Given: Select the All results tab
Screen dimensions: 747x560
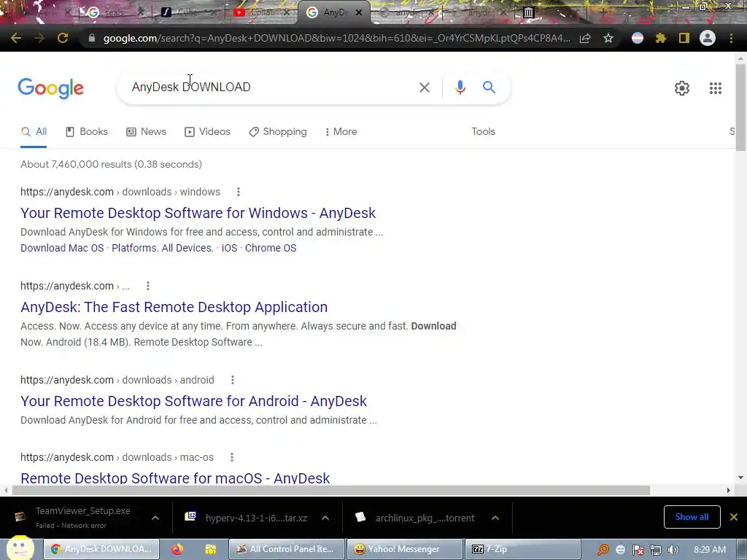Looking at the screenshot, I should coord(34,132).
